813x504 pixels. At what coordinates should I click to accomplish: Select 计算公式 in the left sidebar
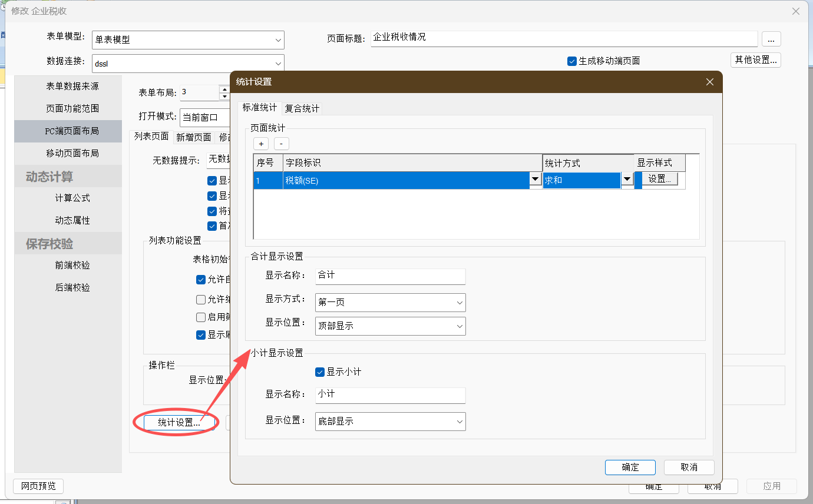click(72, 198)
